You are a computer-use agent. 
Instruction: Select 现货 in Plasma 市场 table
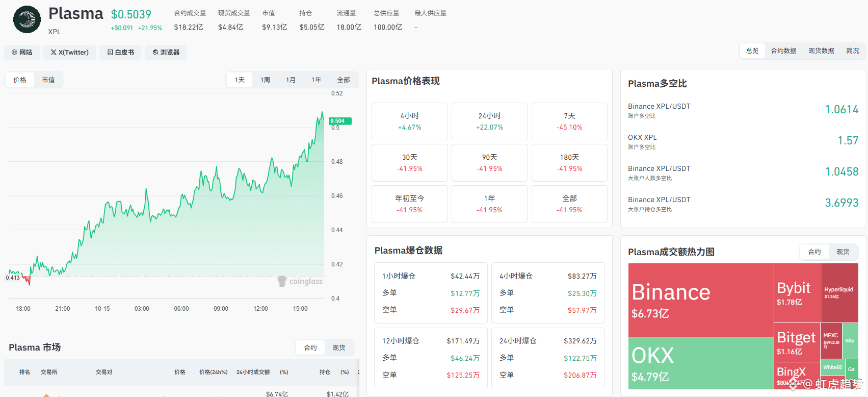(x=339, y=348)
